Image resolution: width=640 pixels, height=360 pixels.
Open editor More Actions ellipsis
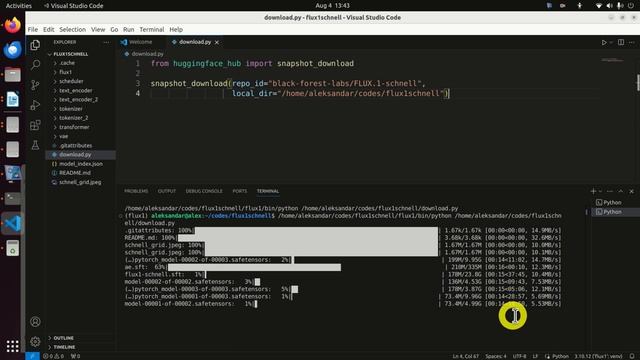pyautogui.click(x=631, y=42)
